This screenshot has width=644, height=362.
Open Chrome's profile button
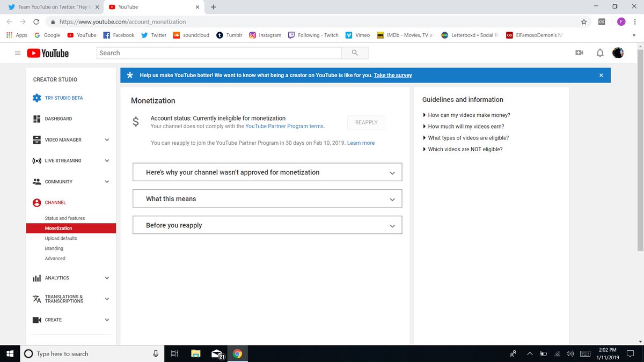(x=621, y=22)
